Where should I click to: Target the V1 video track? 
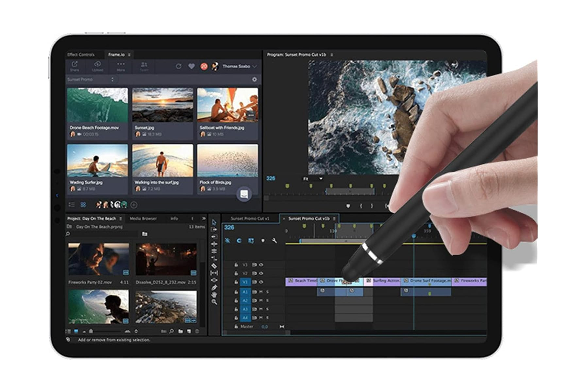[x=245, y=282]
